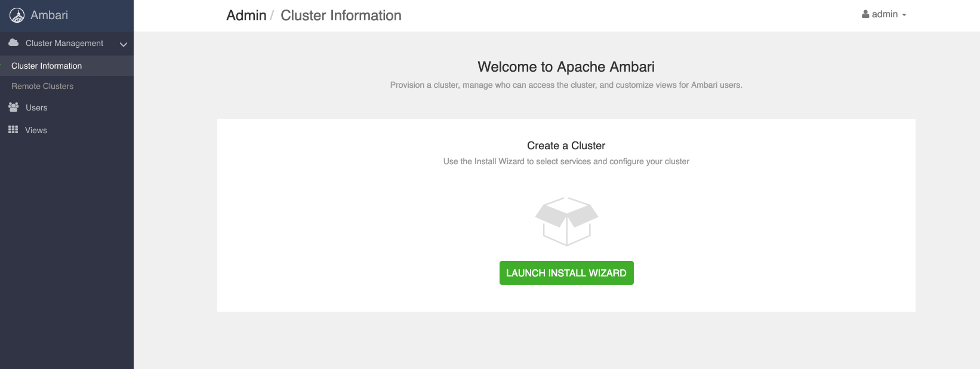
Task: Open the admin account dropdown caret
Action: click(x=904, y=15)
